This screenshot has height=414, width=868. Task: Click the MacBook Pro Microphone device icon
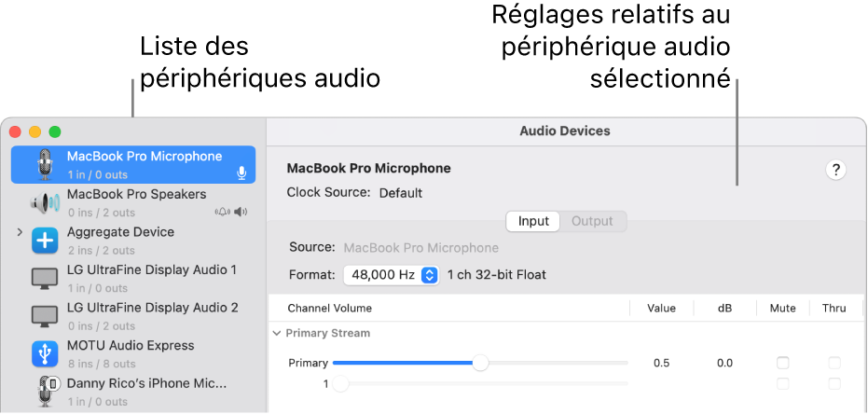[45, 164]
